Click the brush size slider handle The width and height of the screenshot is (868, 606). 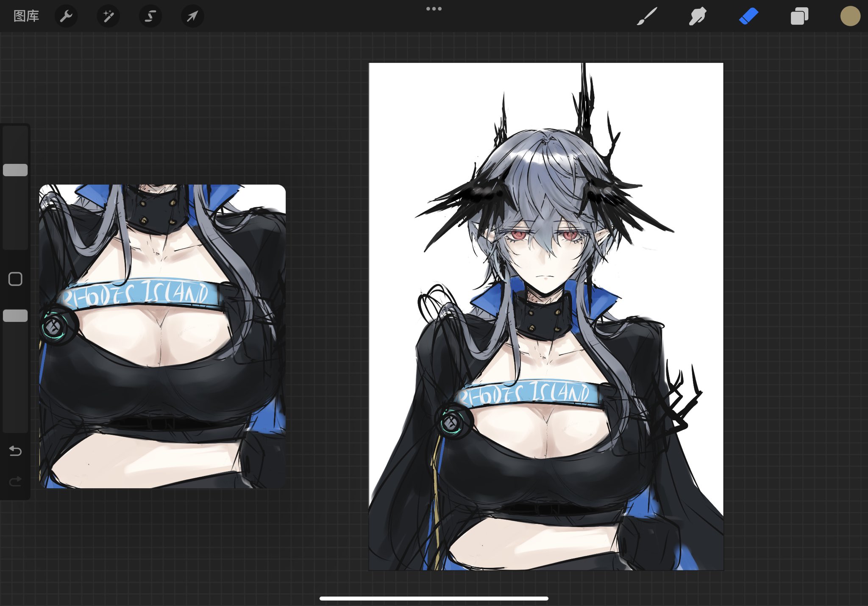click(x=15, y=170)
